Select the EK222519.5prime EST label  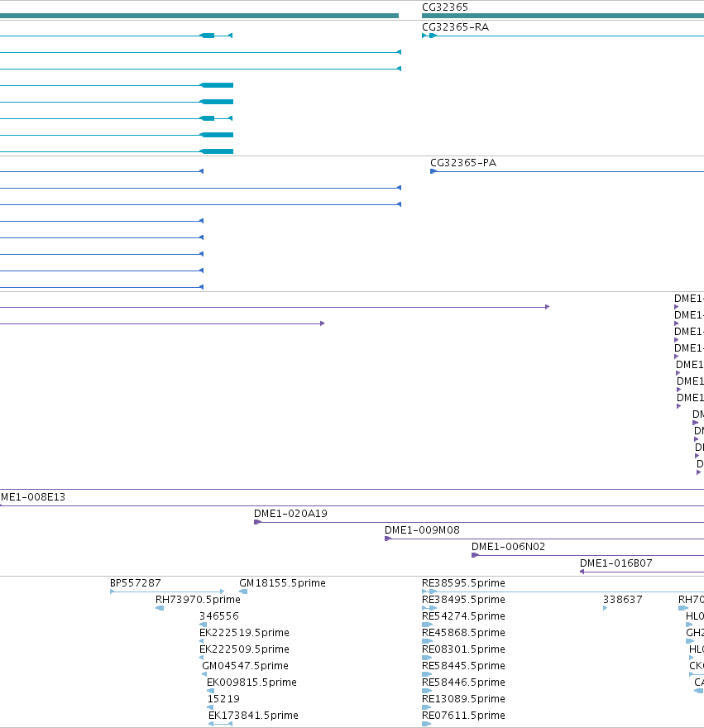coord(244,632)
